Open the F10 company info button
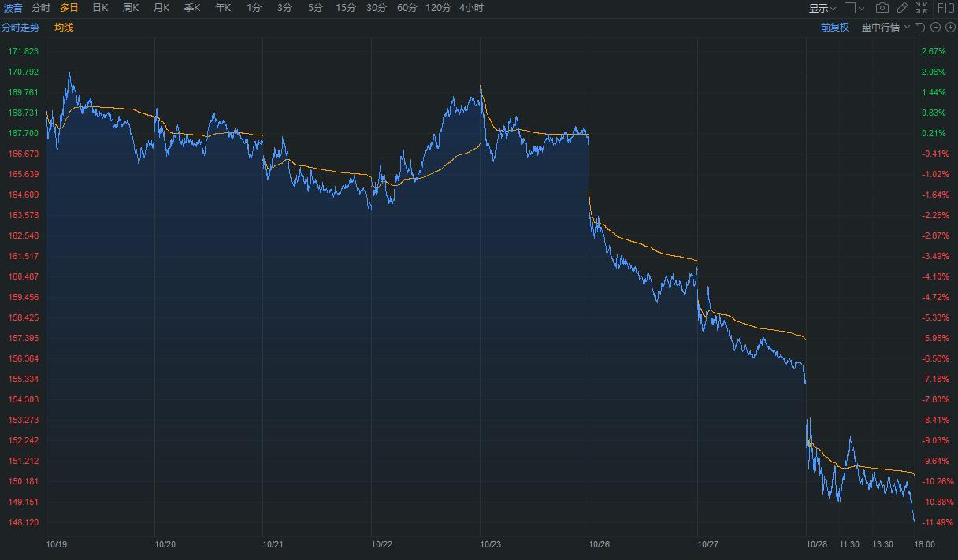 point(945,8)
